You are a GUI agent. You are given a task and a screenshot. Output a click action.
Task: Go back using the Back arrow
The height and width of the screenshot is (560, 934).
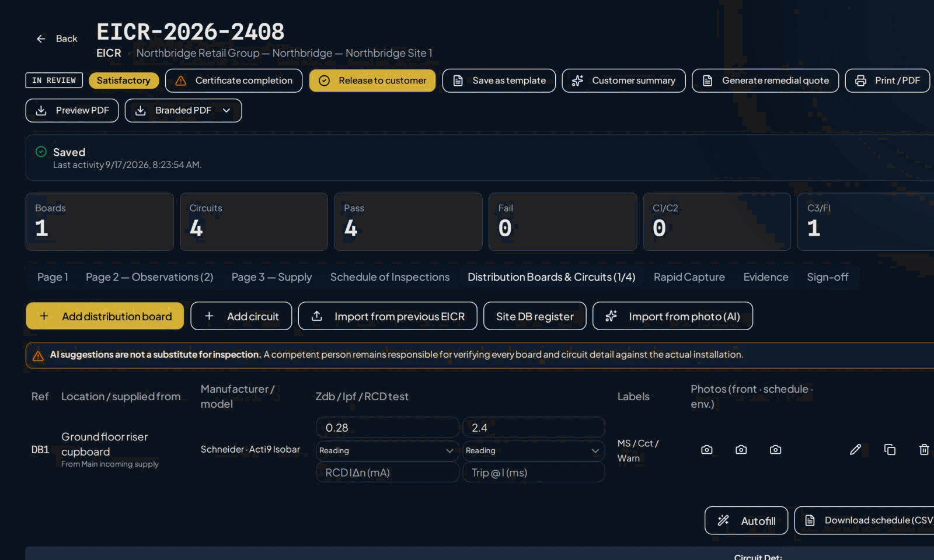click(57, 38)
